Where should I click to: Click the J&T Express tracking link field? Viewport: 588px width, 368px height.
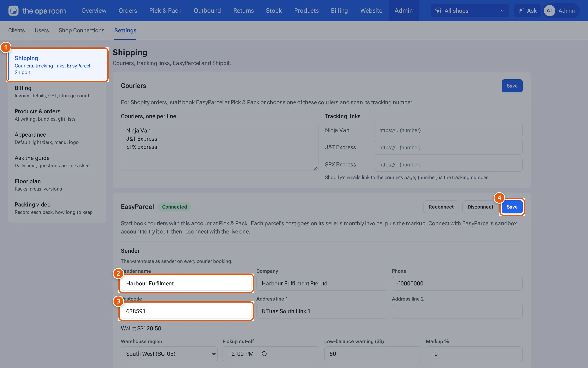pyautogui.click(x=448, y=147)
